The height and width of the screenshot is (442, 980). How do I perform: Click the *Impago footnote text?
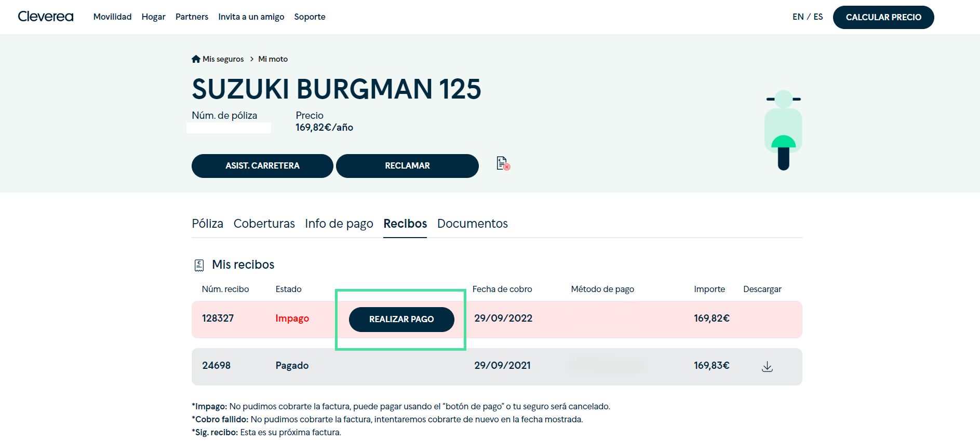[x=401, y=407]
